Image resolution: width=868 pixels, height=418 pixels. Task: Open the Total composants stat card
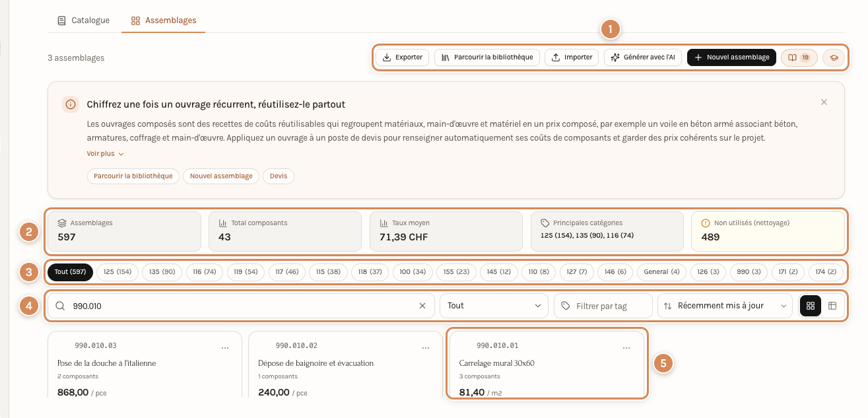285,231
